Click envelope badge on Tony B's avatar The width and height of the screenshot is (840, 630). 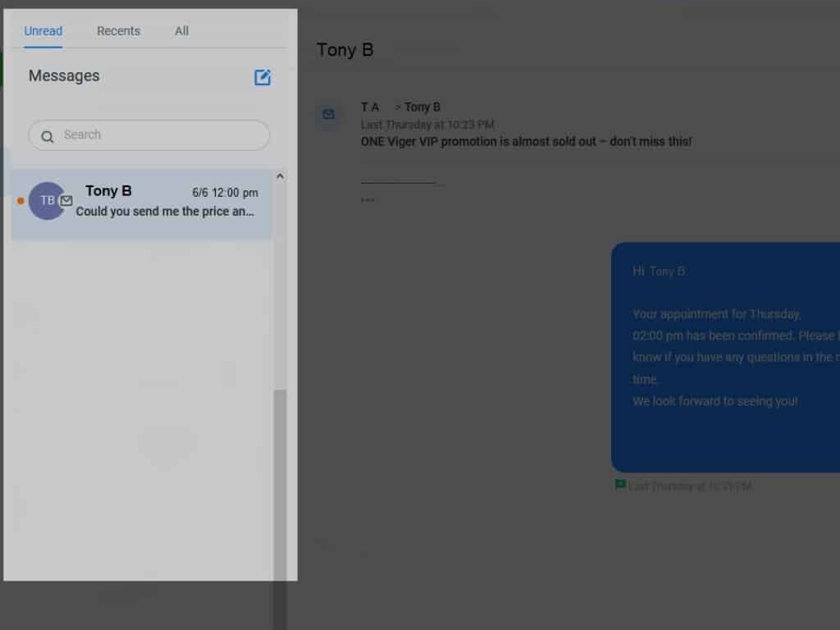tap(66, 201)
